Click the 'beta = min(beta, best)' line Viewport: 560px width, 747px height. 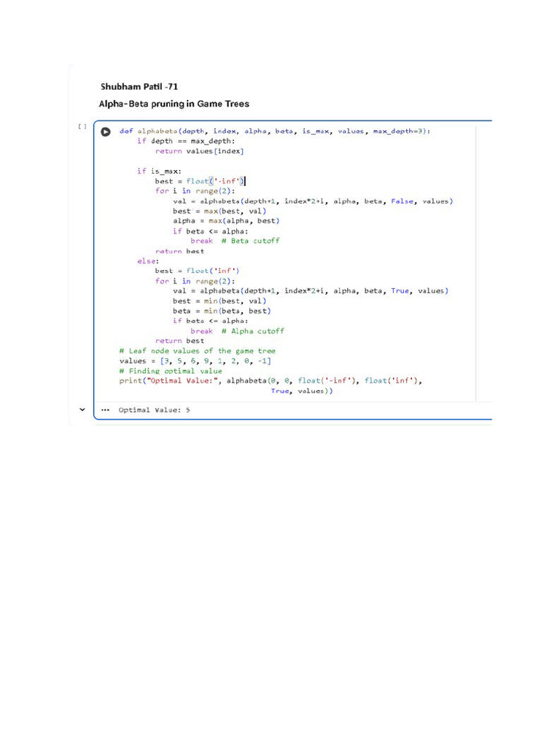click(222, 311)
